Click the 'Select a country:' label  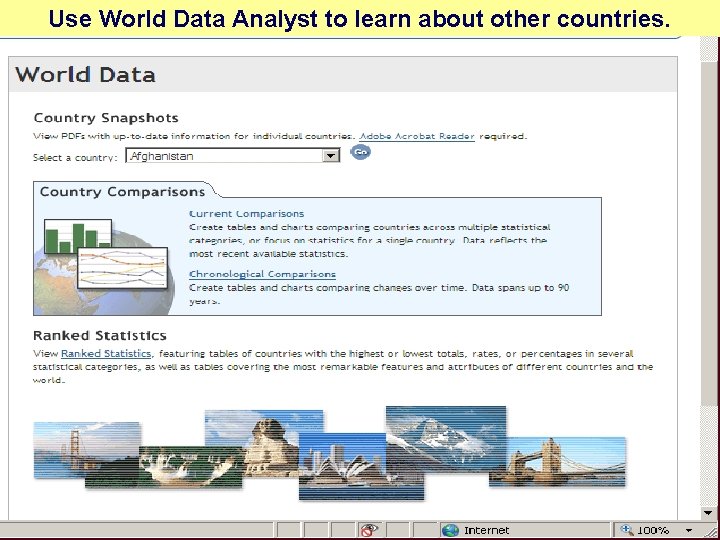coord(75,158)
